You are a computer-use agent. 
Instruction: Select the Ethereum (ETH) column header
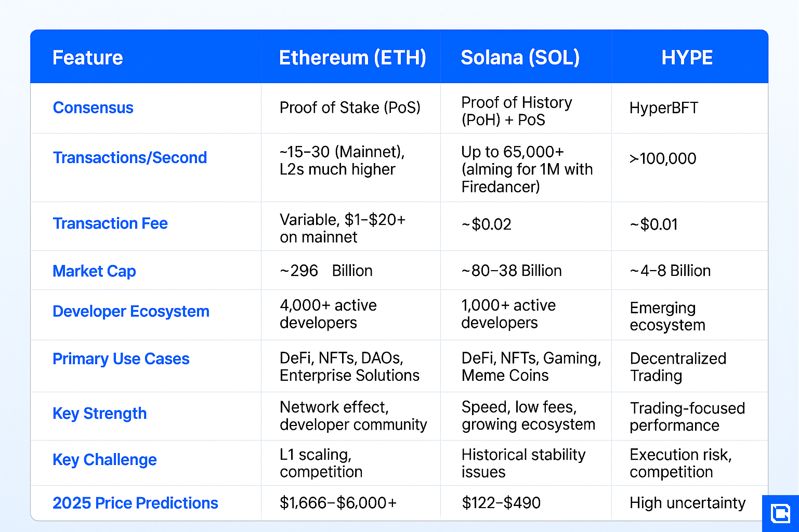pos(352,58)
